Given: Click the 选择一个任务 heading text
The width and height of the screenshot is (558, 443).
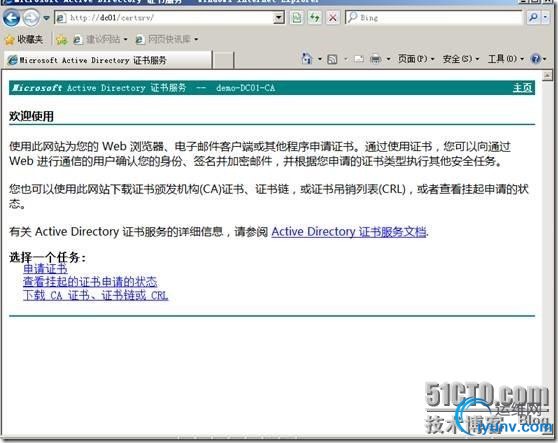Looking at the screenshot, I should point(47,257).
